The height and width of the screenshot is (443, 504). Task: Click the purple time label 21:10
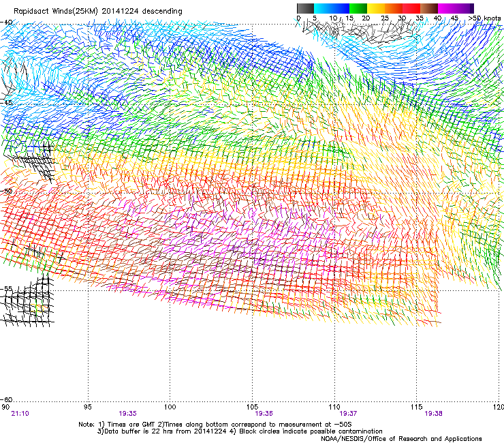20,414
